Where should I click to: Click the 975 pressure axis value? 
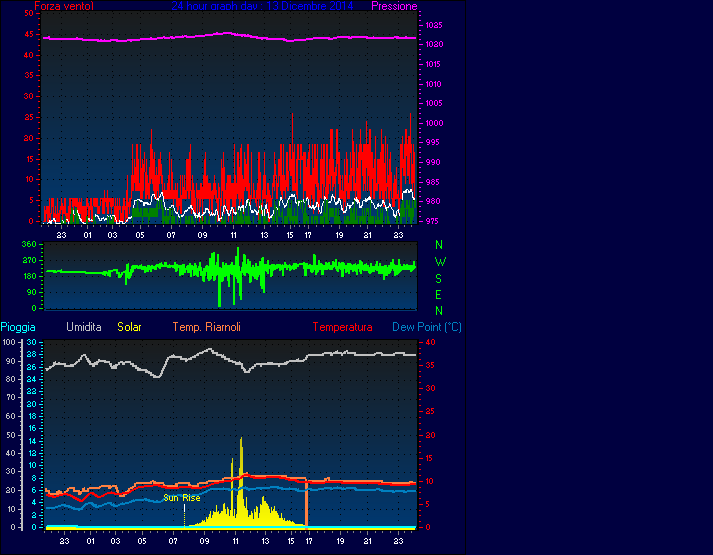432,221
